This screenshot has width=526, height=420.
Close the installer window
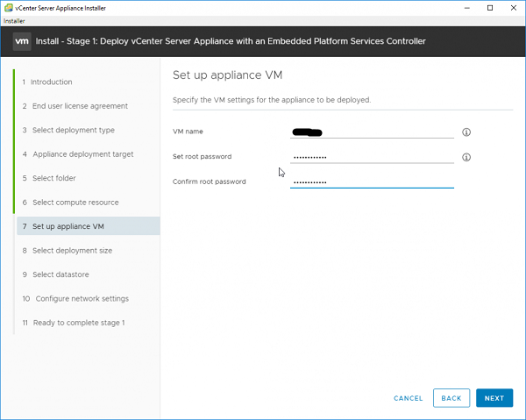coord(514,8)
